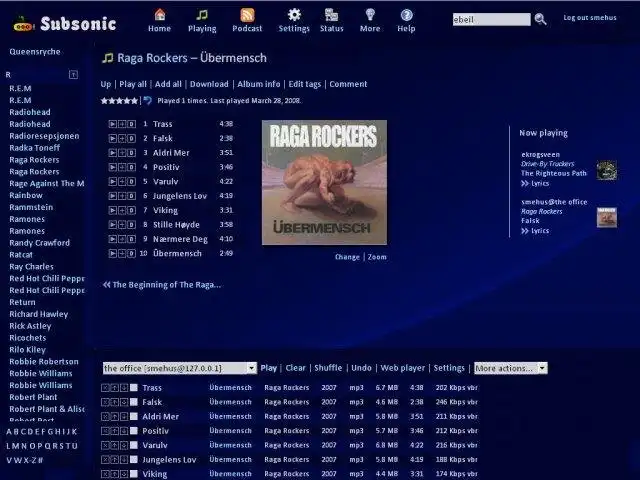Move Jungelens Lov down in playlist
640x480 pixels.
(124, 460)
